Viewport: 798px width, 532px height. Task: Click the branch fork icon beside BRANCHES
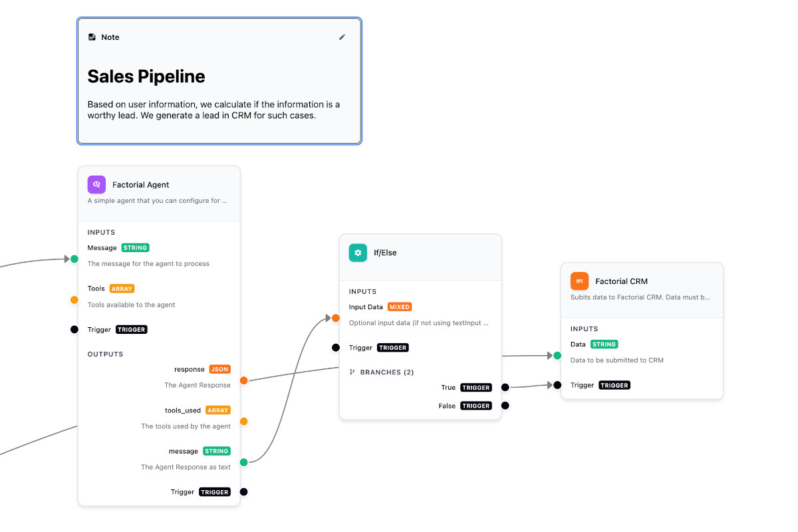[352, 372]
